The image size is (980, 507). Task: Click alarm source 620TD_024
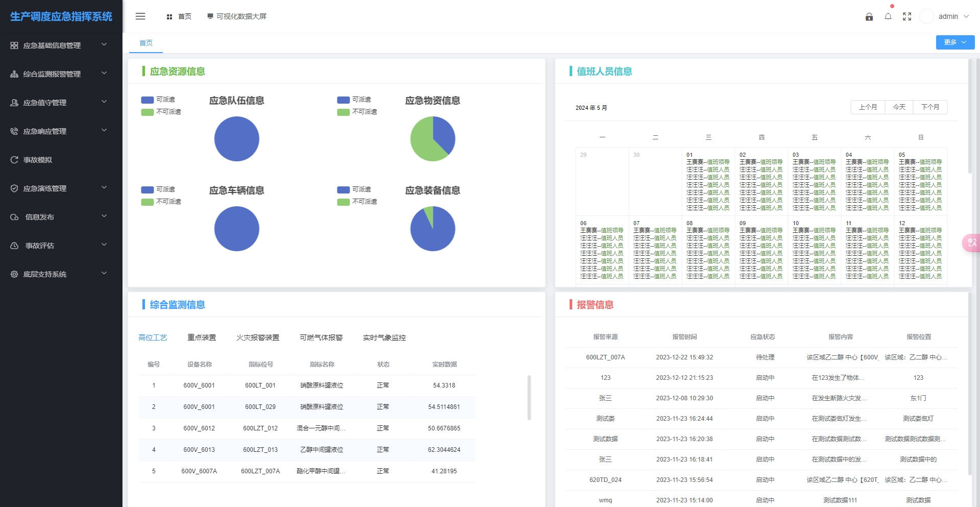[605, 480]
